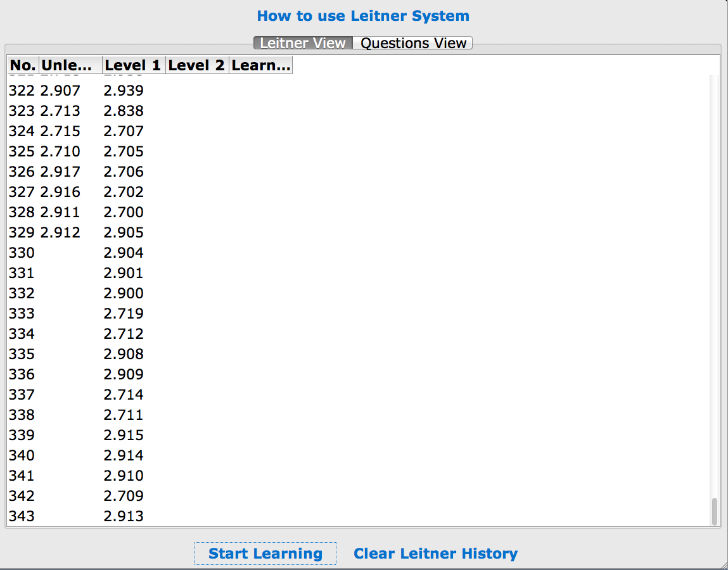This screenshot has height=570, width=728.
Task: Select the 2.700 Level 1 cell
Action: point(124,212)
